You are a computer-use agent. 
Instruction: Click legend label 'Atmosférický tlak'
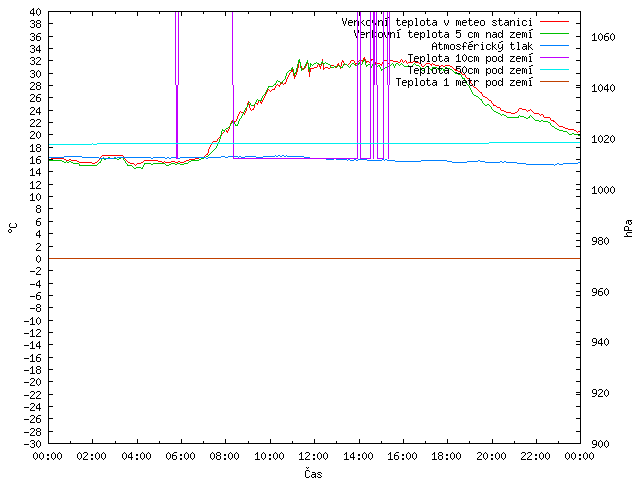point(482,46)
